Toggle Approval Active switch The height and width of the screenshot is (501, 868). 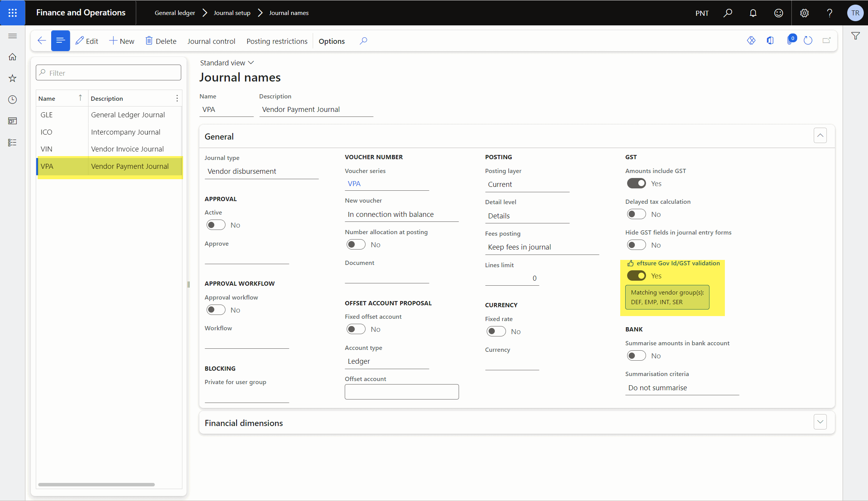[216, 225]
